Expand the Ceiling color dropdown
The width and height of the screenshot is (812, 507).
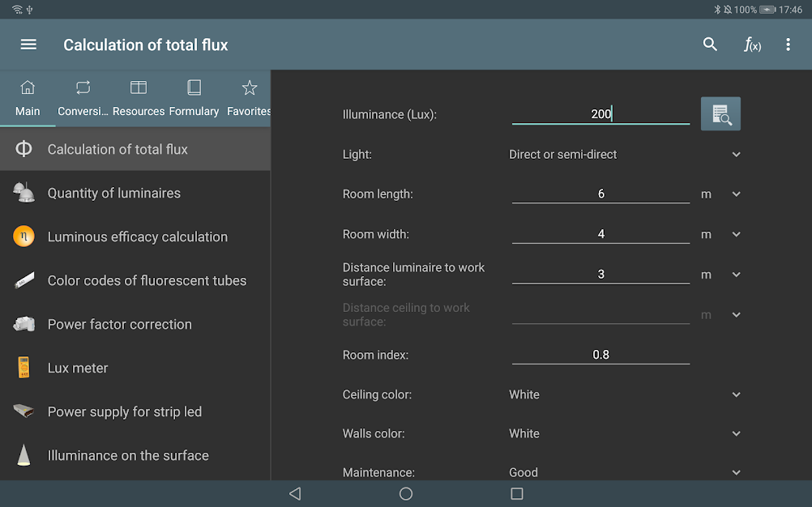736,394
